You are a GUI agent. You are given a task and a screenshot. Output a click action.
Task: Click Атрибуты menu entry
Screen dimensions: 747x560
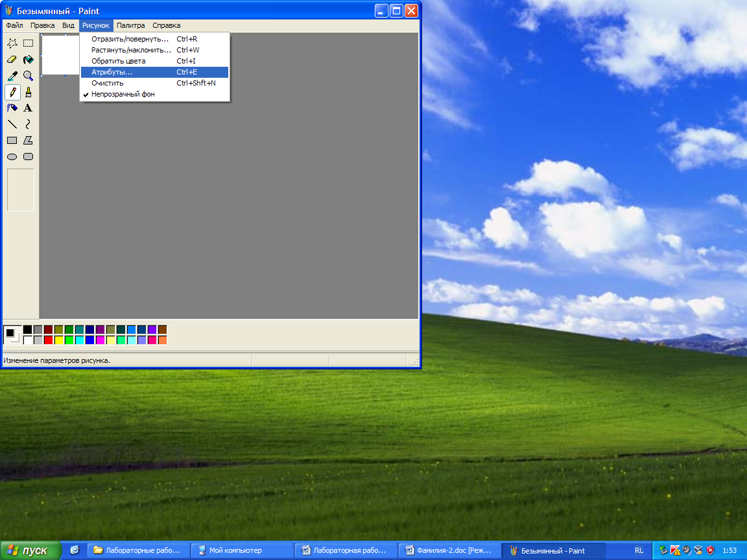(154, 72)
